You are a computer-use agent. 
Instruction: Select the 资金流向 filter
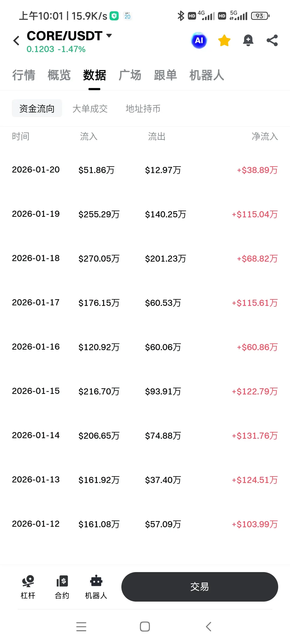pos(37,109)
